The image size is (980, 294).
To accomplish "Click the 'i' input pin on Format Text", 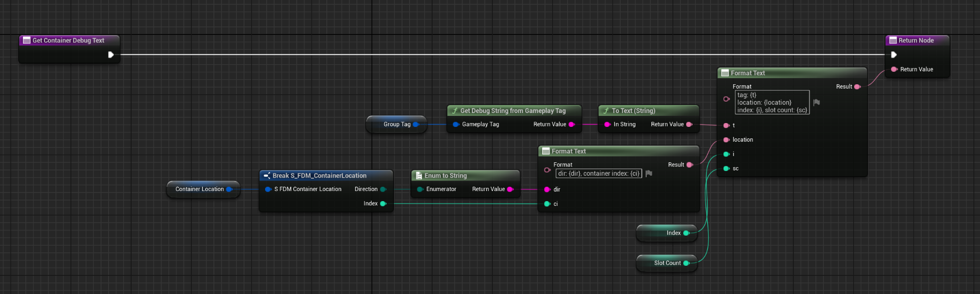I will tap(726, 154).
